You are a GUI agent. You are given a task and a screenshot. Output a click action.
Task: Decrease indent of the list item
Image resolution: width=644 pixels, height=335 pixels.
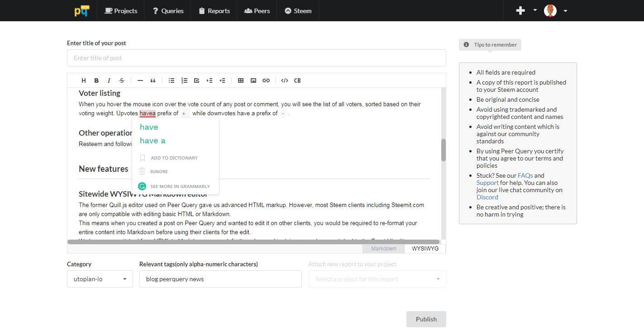pyautogui.click(x=222, y=80)
